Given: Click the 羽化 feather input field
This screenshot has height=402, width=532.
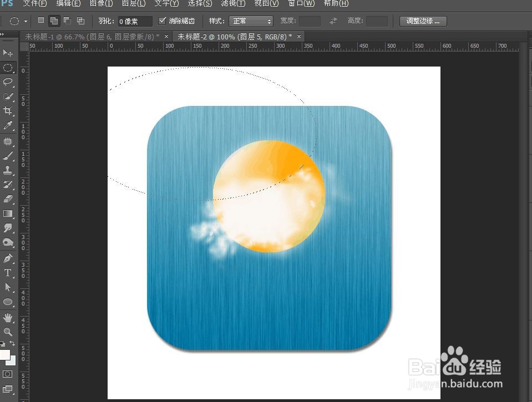Looking at the screenshot, I should click(x=135, y=21).
